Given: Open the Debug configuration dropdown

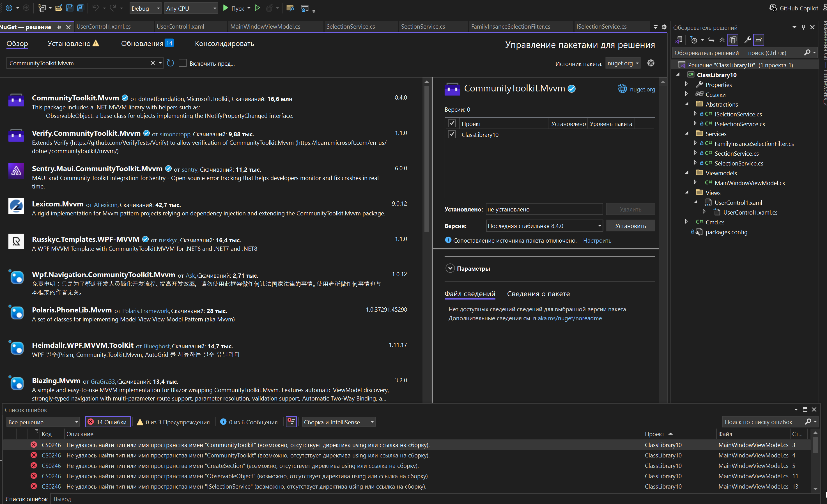Looking at the screenshot, I should tap(145, 8).
